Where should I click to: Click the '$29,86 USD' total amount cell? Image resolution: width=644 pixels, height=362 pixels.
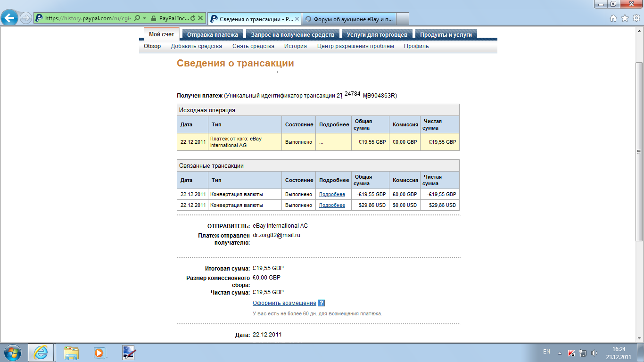[x=370, y=205]
